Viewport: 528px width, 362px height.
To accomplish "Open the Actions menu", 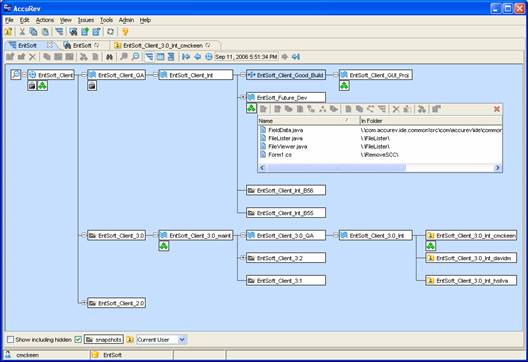I will click(45, 20).
